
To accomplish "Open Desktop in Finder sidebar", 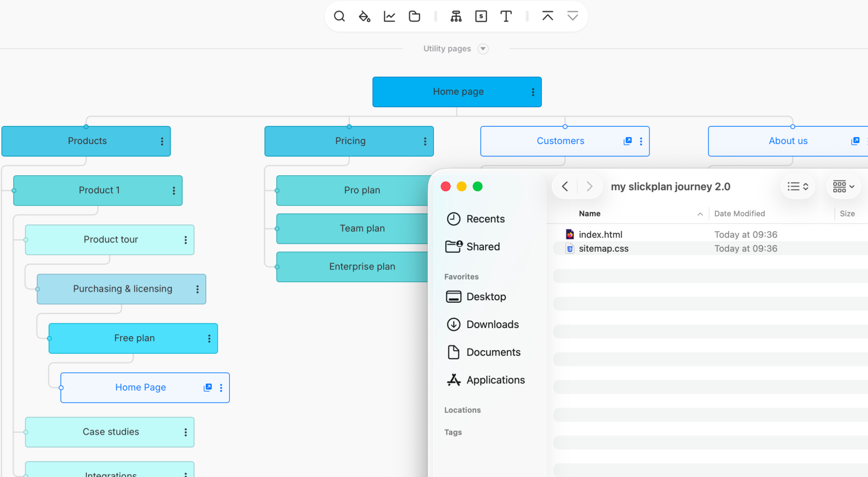I will [x=476, y=297].
